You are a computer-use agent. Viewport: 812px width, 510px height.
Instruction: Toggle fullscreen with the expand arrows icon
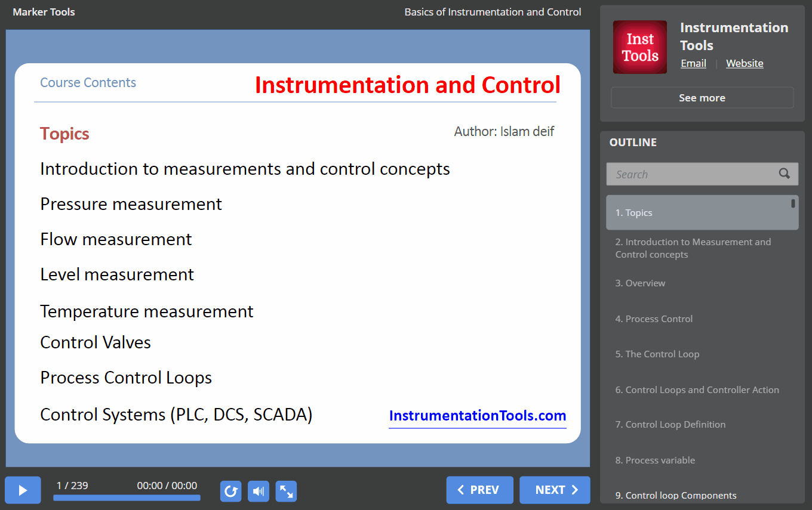[287, 492]
